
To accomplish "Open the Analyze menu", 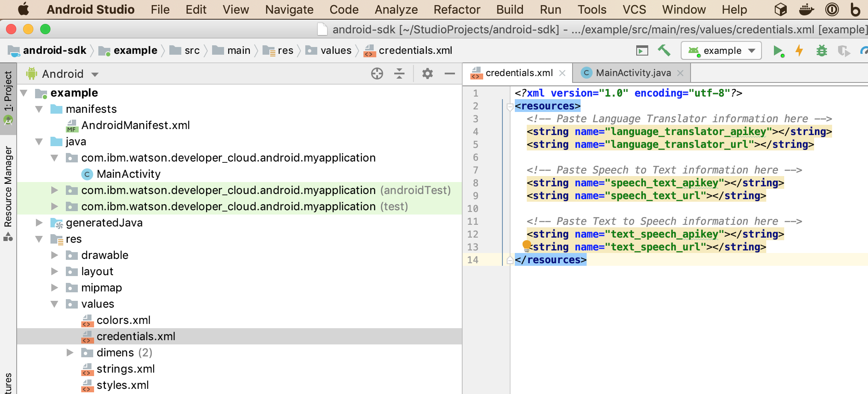I will coord(396,9).
